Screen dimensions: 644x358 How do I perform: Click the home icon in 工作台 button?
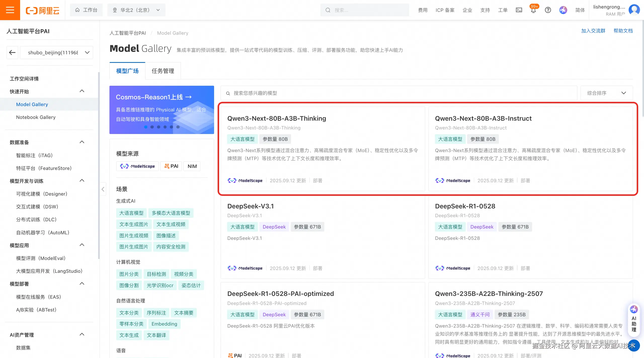click(77, 10)
